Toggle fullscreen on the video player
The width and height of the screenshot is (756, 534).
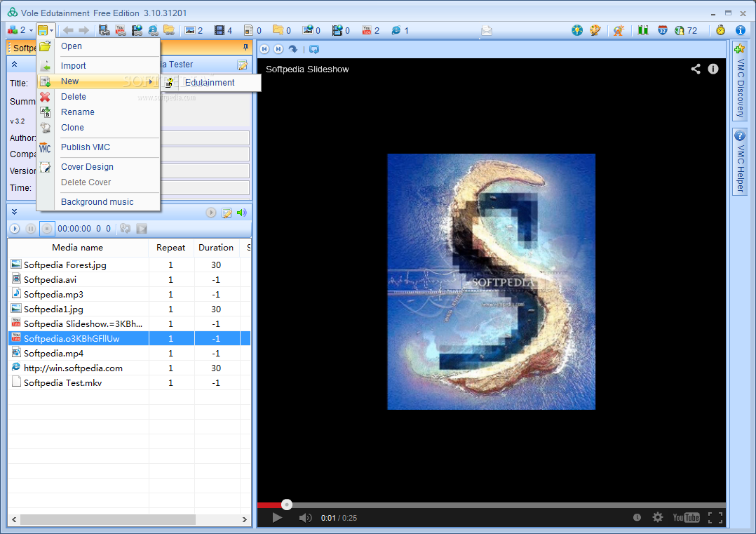tap(715, 518)
